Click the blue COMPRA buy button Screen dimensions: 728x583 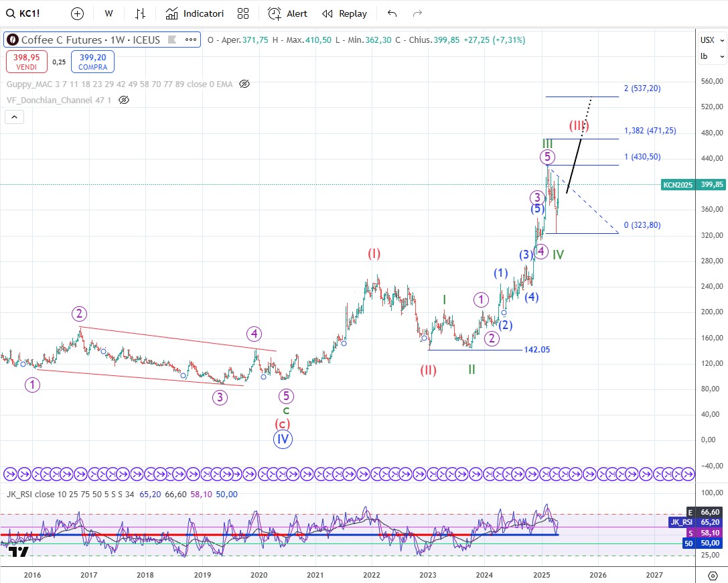[x=93, y=62]
